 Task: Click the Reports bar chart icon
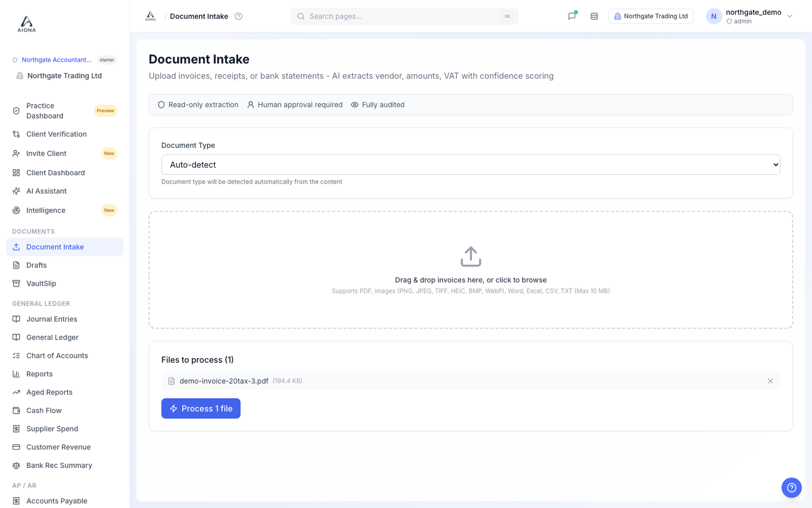(16, 374)
